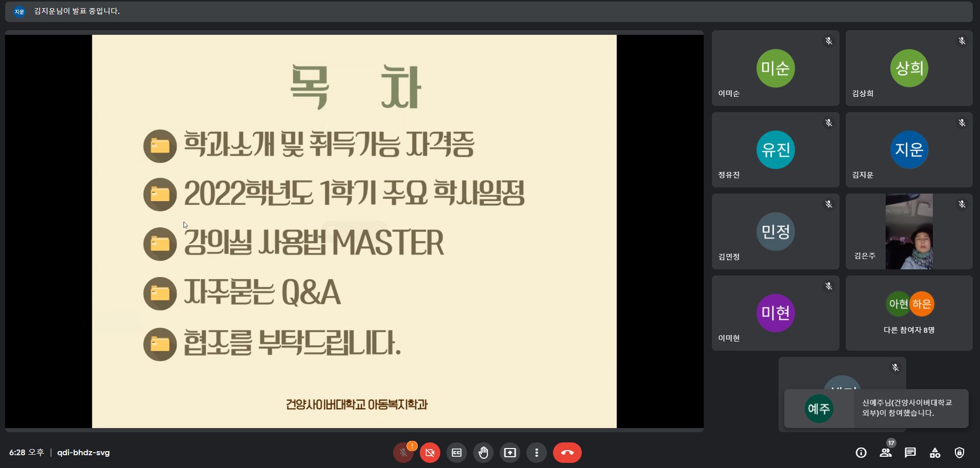Raise your hand in the meeting
This screenshot has height=468, width=980.
[x=483, y=453]
